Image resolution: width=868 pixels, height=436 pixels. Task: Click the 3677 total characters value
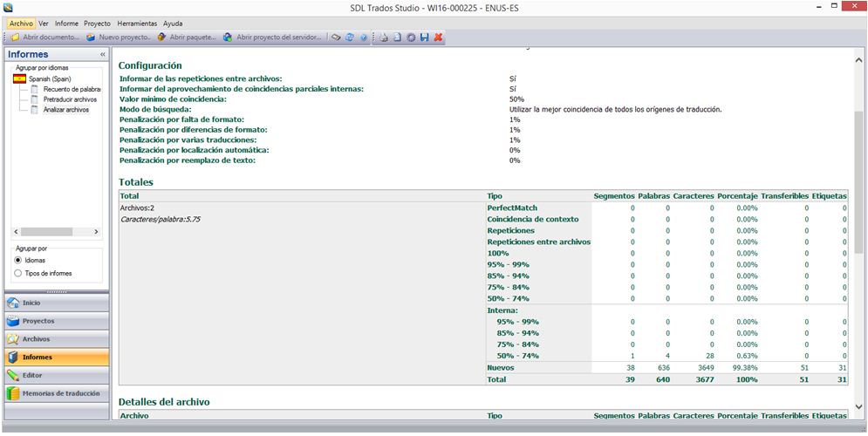coord(704,379)
